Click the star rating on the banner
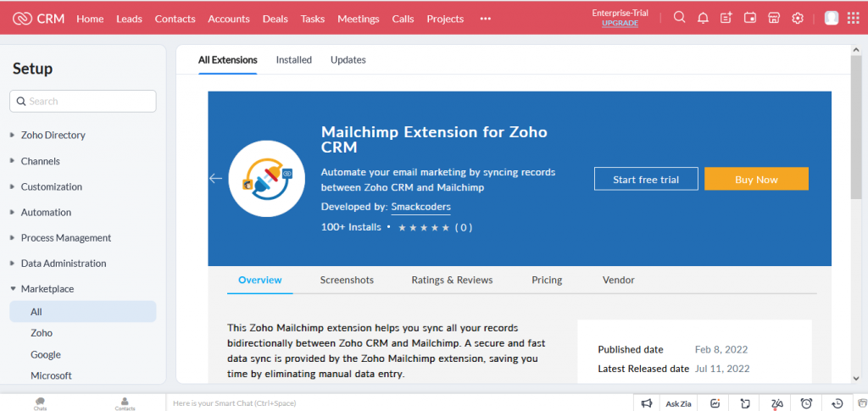Screen dimensions: 868x411 [424, 227]
